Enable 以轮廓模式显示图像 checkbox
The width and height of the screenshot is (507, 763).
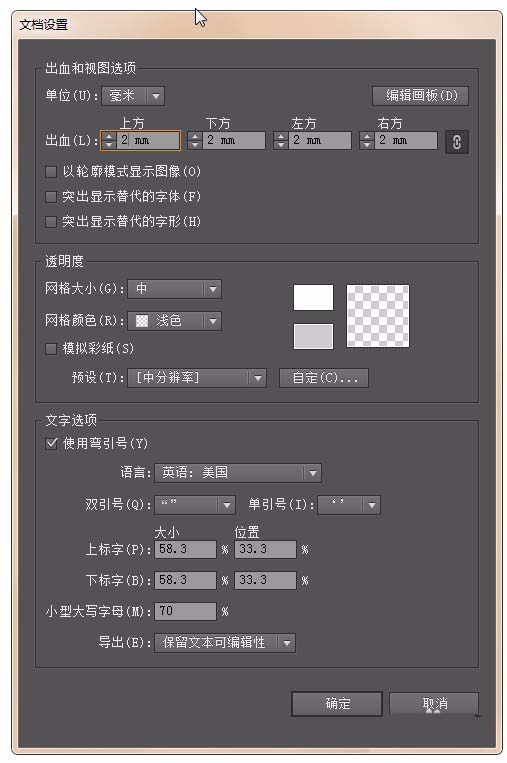tap(51, 171)
